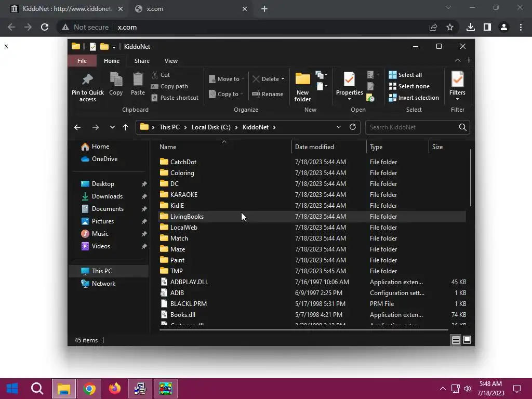Click the Rename ribbon button
532x399 pixels.
268,94
